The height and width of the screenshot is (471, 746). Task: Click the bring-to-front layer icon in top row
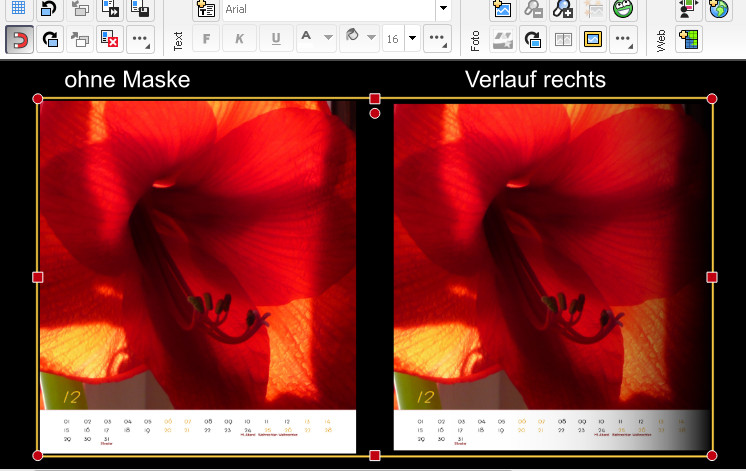click(79, 8)
